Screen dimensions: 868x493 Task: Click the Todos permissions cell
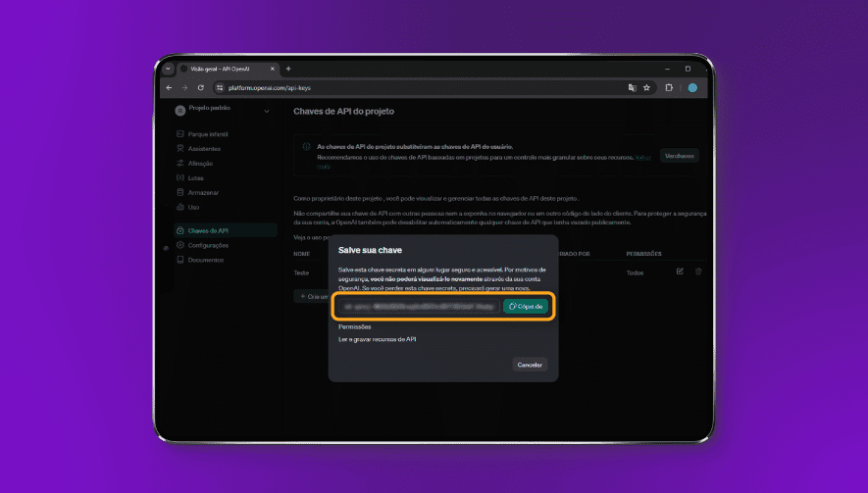(x=635, y=272)
